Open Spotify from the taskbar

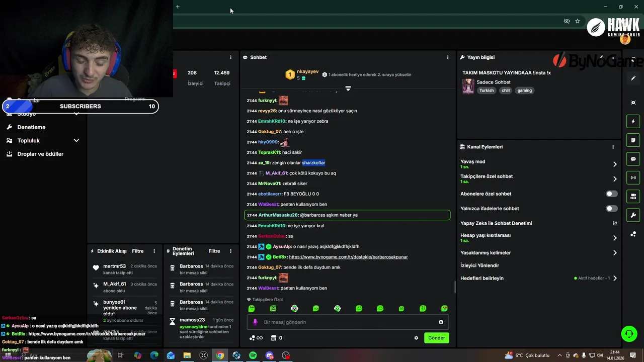coord(253,355)
